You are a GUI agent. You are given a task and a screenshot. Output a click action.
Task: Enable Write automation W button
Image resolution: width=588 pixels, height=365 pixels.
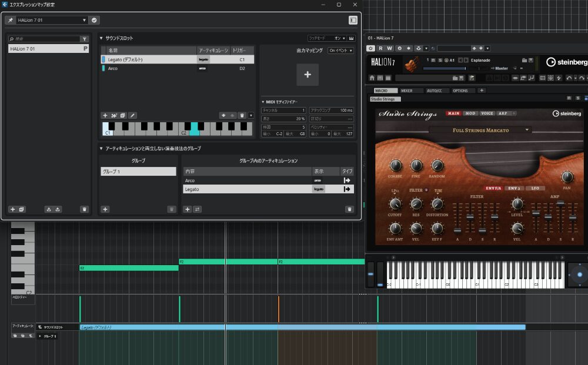click(x=390, y=48)
